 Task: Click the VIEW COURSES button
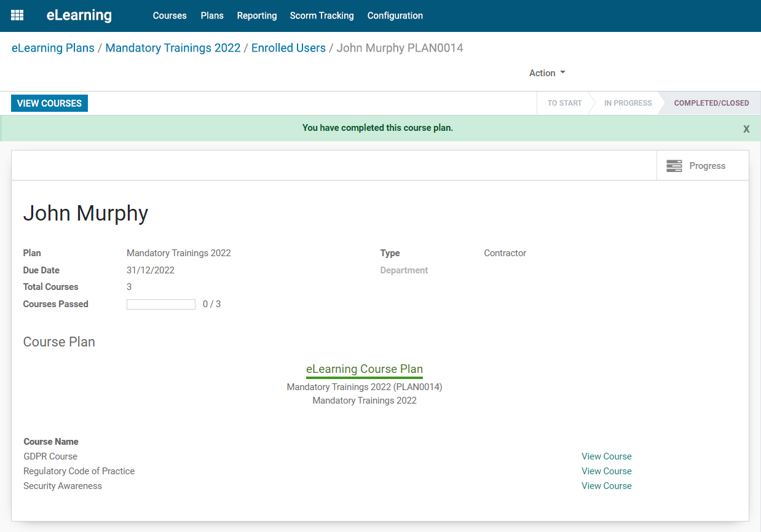coord(49,103)
